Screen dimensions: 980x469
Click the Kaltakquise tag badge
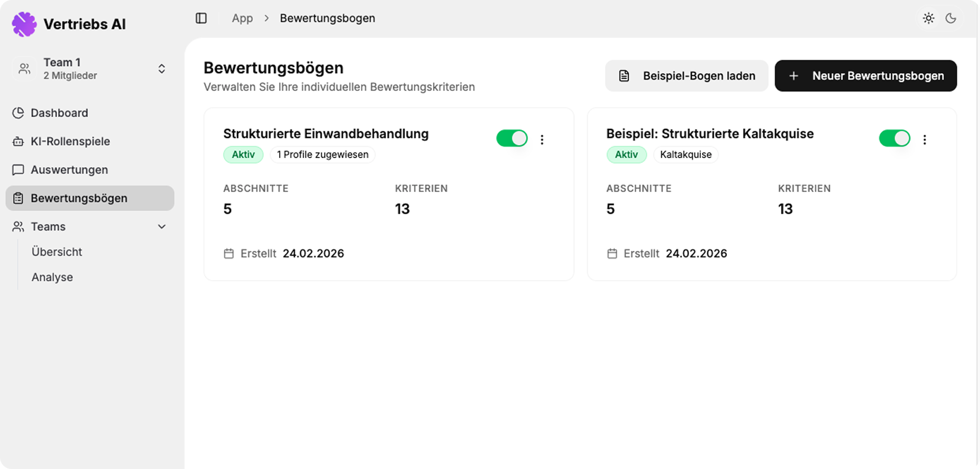tap(685, 155)
